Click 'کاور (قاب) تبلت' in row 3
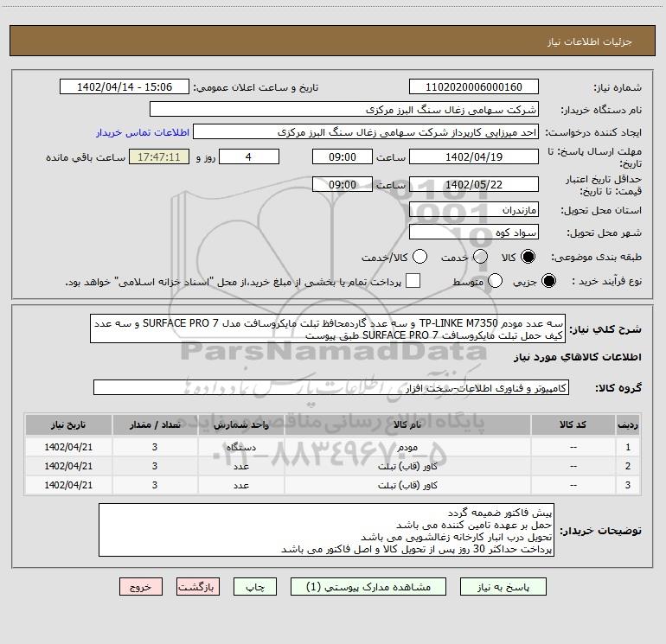Viewport: 666px width, 644px height. click(407, 485)
